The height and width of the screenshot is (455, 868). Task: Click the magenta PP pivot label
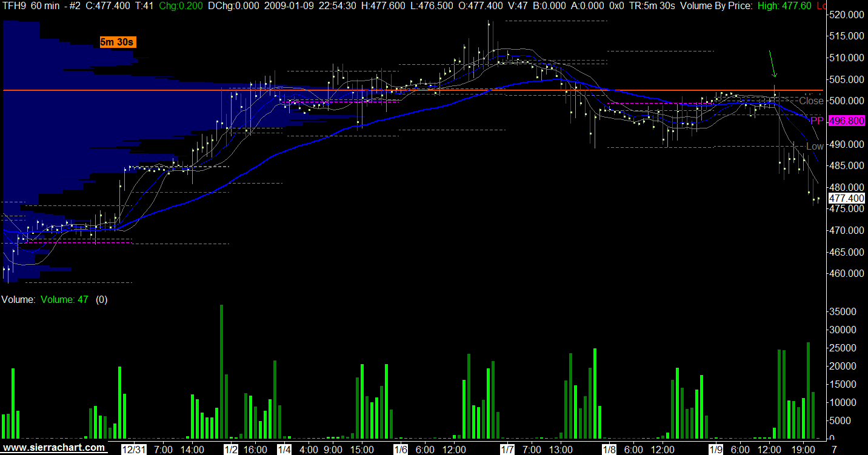click(x=817, y=121)
